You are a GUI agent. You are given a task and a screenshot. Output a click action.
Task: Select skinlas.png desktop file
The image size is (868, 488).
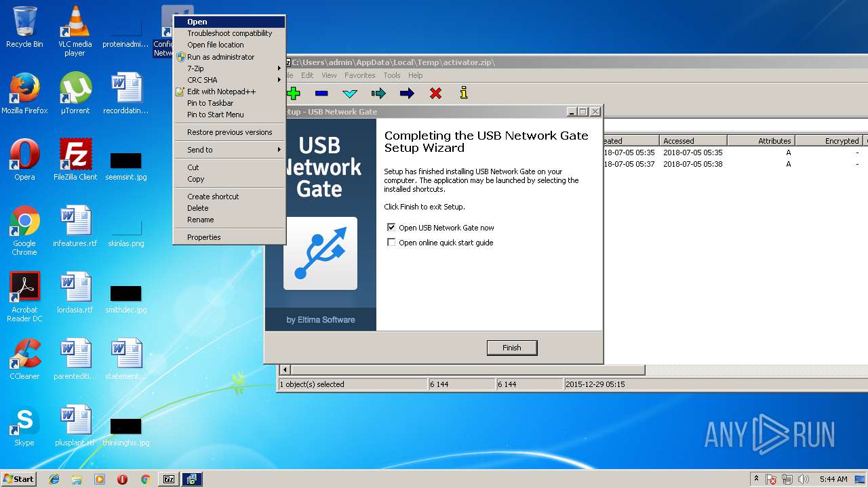[125, 232]
